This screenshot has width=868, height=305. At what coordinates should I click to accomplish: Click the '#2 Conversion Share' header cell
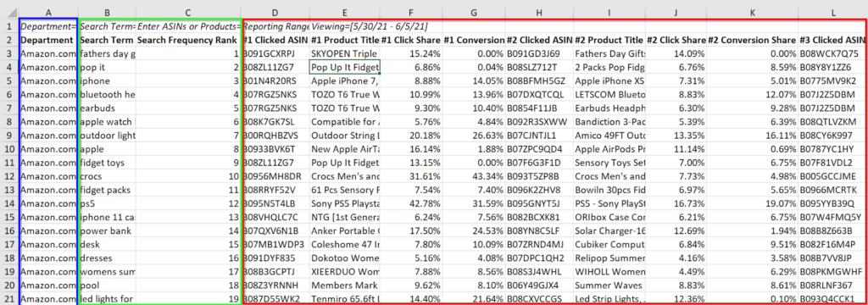point(753,40)
